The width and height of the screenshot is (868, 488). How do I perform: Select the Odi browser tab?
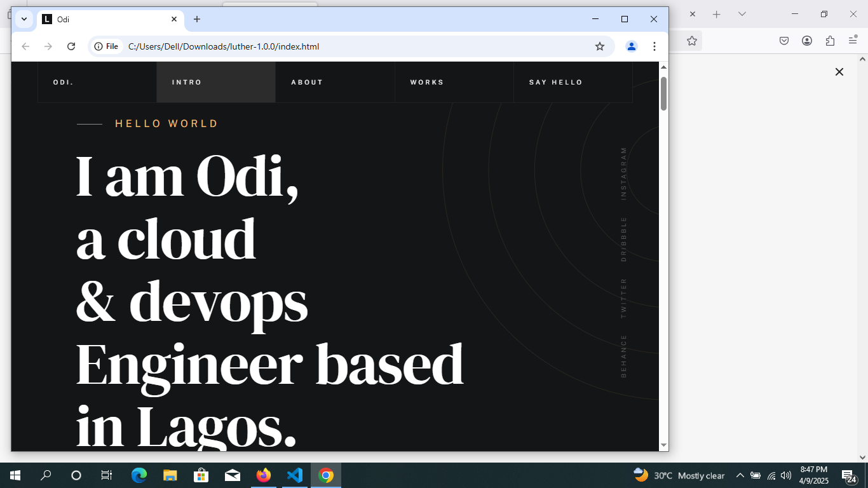tap(111, 20)
